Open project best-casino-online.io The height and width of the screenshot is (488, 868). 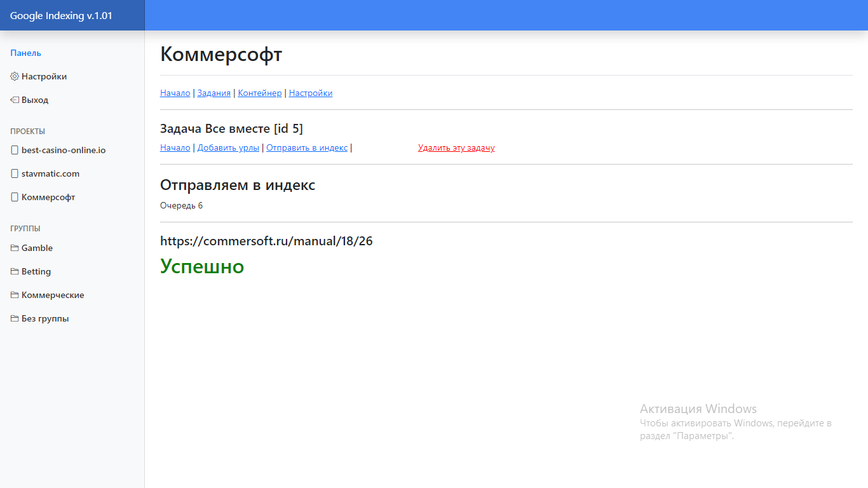pyautogui.click(x=64, y=150)
